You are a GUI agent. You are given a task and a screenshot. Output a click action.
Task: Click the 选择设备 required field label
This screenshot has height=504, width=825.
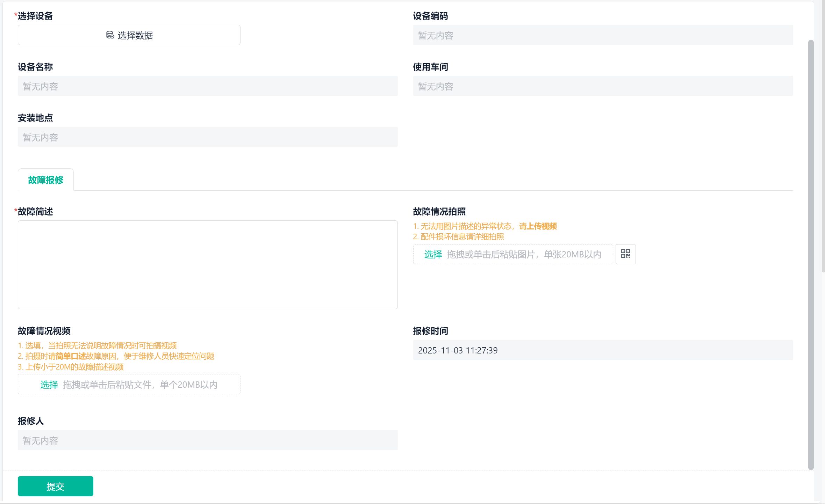[x=35, y=16]
